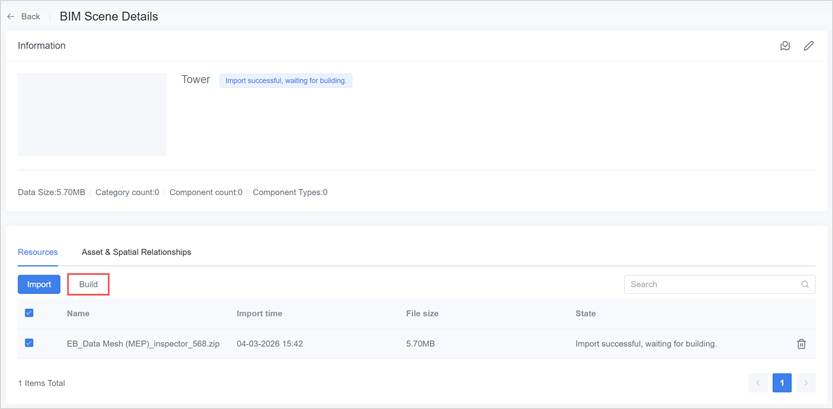Start the Build button

pos(88,285)
